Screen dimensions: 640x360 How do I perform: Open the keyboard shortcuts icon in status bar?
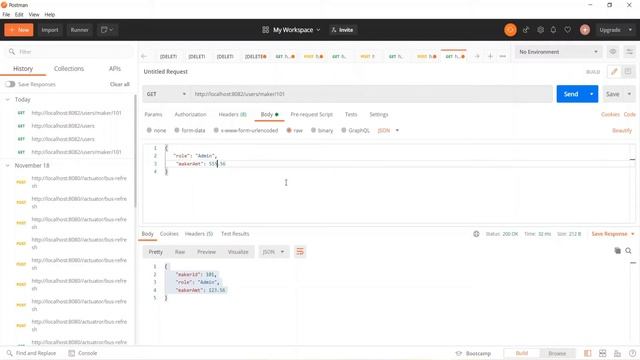(x=617, y=353)
